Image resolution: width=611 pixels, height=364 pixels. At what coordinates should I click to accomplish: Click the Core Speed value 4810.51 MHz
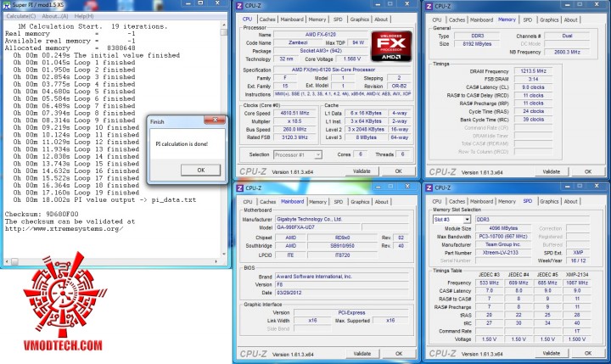tap(294, 113)
